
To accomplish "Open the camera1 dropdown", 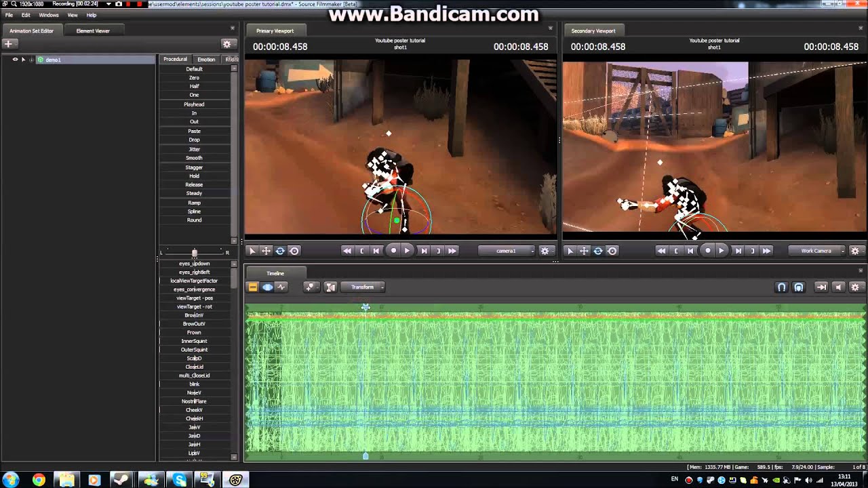I will [507, 251].
